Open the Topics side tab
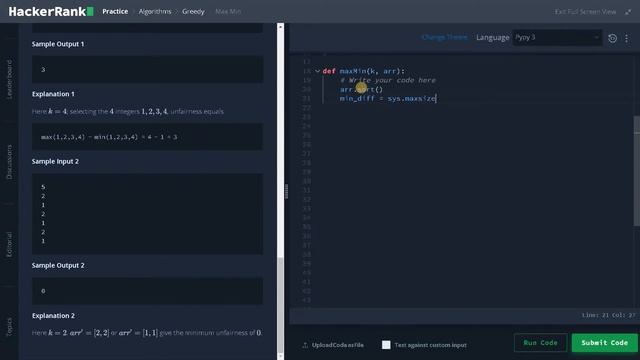This screenshot has height=360, width=640. [9, 327]
